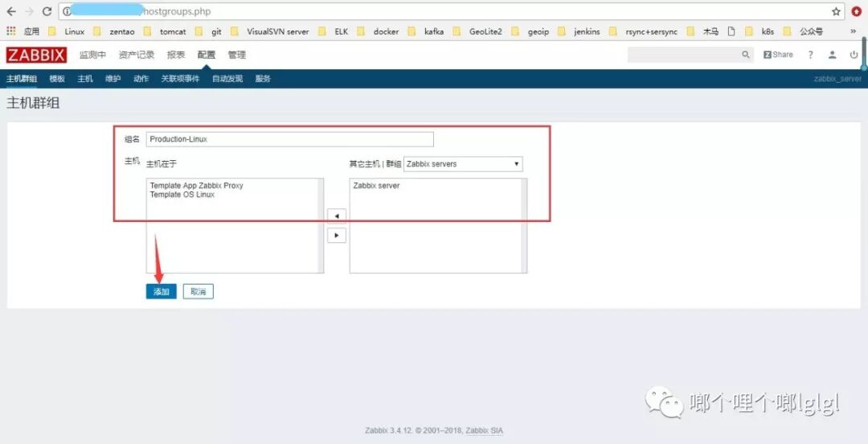
Task: Open the geoip bookmark folder
Action: click(x=530, y=31)
